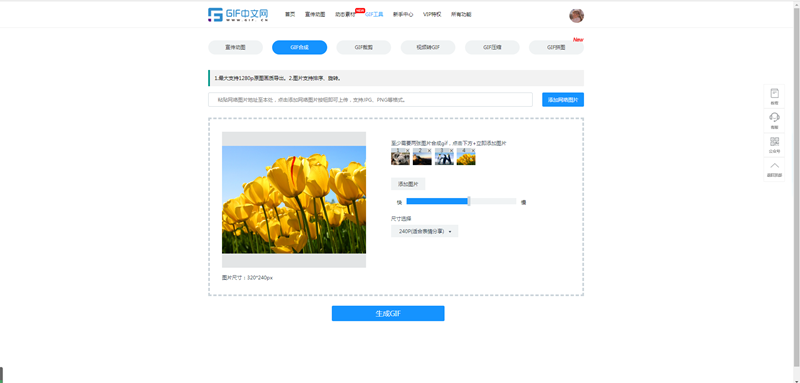Click the 1280p export support notice text
This screenshot has width=800, height=383.
pos(278,79)
